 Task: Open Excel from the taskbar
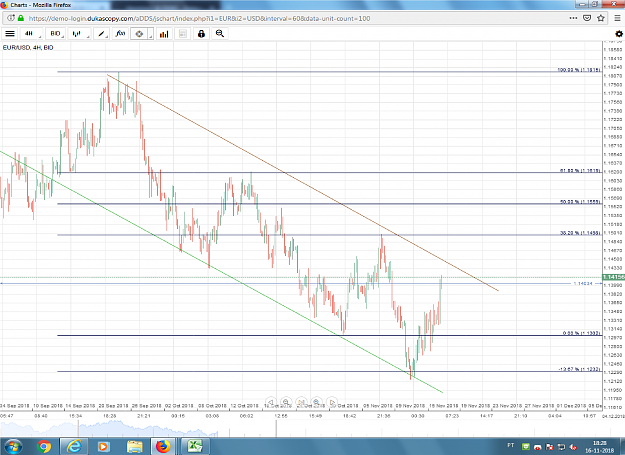[x=195, y=446]
